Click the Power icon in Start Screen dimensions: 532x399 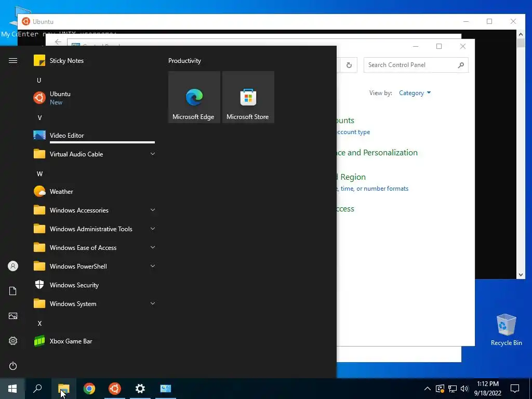click(13, 366)
